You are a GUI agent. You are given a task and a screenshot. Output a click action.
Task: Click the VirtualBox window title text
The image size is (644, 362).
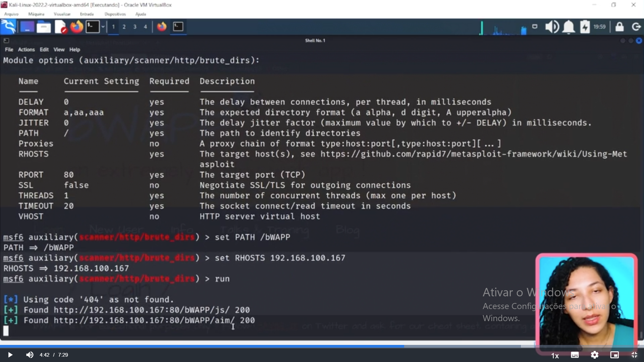click(x=90, y=5)
